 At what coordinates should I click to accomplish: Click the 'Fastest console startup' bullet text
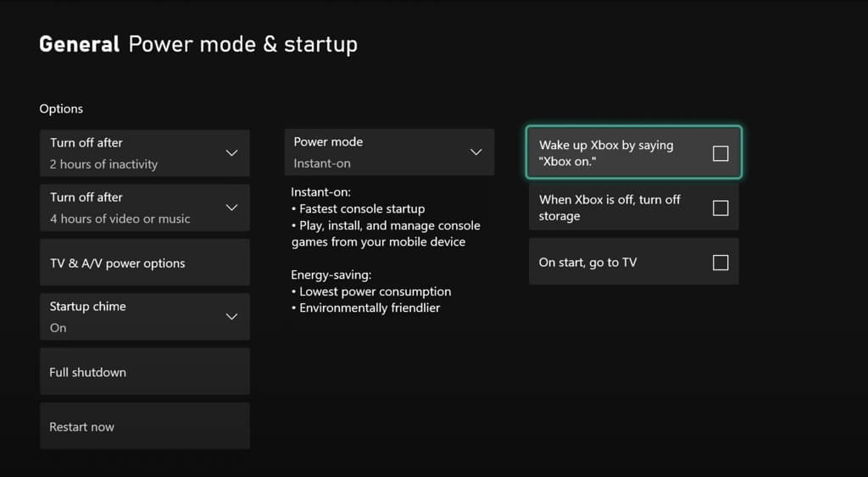click(362, 208)
